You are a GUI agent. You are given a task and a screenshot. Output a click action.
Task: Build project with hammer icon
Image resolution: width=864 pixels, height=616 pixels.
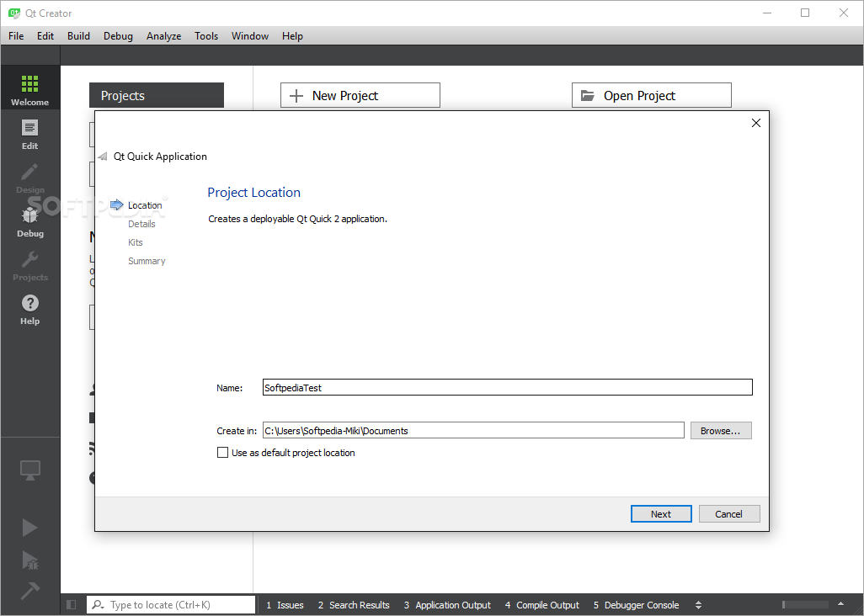coord(29,591)
